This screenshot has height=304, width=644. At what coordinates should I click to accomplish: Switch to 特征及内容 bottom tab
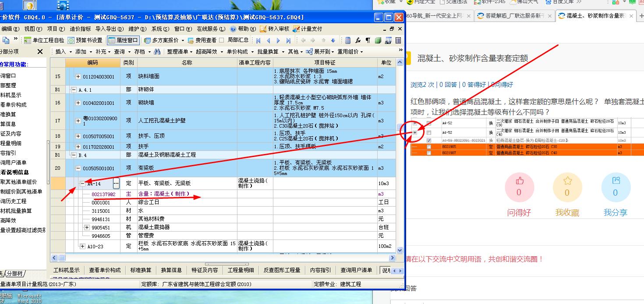(205, 270)
